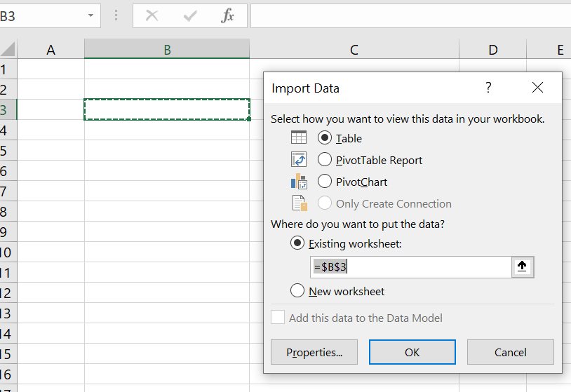This screenshot has height=392, width=571.
Task: Click the cell reference field showing =$B$3
Action: tap(411, 266)
